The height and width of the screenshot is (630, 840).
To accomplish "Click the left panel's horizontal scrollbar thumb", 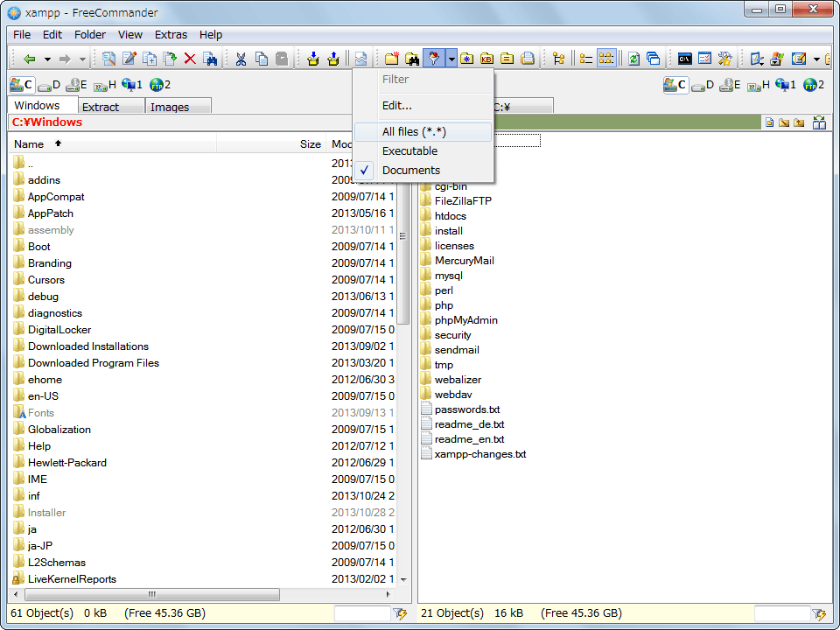I will (x=152, y=595).
